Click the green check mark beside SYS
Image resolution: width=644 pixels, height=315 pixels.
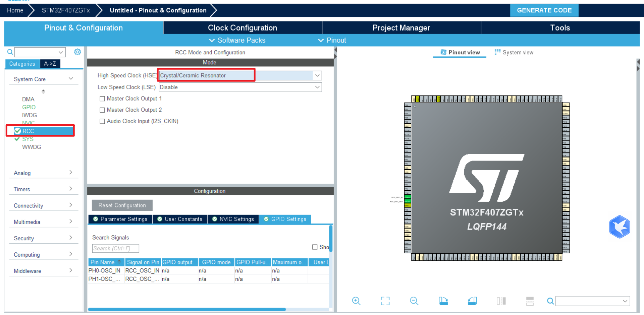(x=17, y=139)
